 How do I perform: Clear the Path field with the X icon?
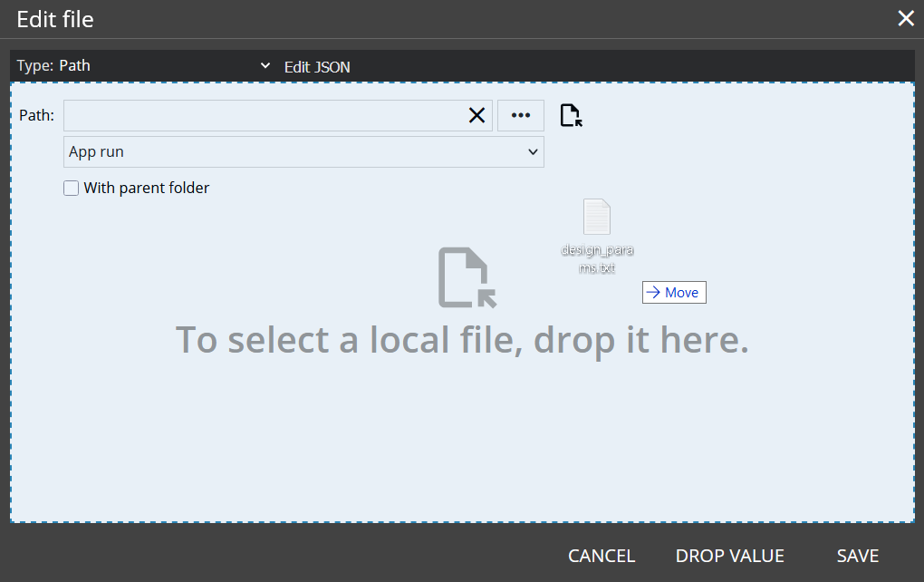[x=476, y=115]
